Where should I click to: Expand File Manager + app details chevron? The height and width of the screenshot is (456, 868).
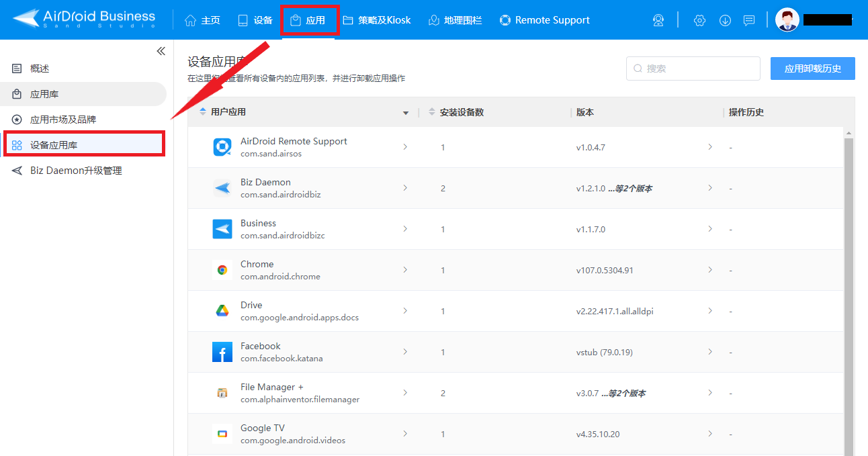[x=405, y=392]
